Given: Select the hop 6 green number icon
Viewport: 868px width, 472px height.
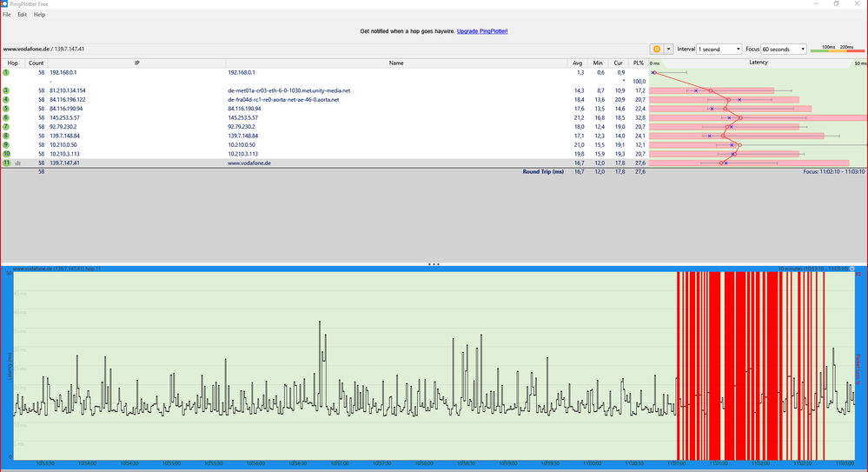Looking at the screenshot, I should click(x=5, y=117).
